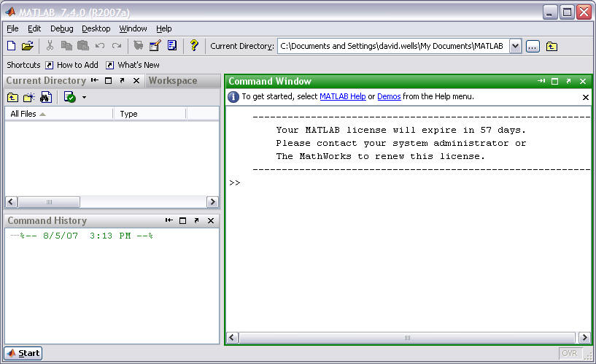This screenshot has width=596, height=364.
Task: Create new folder in Current Directory panel
Action: pyautogui.click(x=29, y=97)
